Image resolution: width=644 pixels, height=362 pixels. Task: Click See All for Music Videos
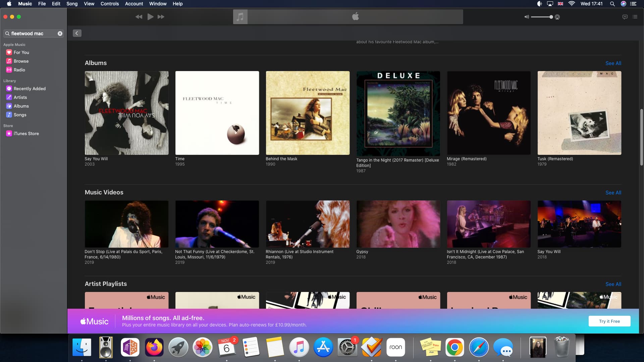click(x=613, y=193)
